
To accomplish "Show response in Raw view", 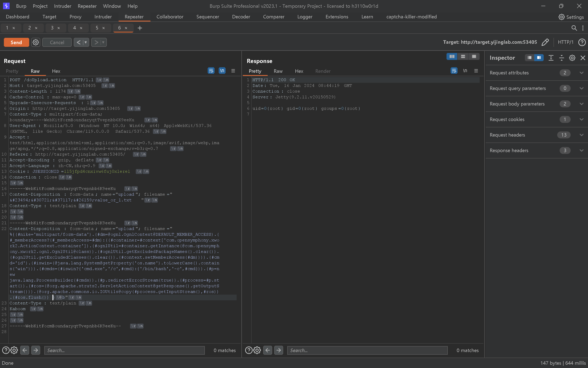I will 278,71.
